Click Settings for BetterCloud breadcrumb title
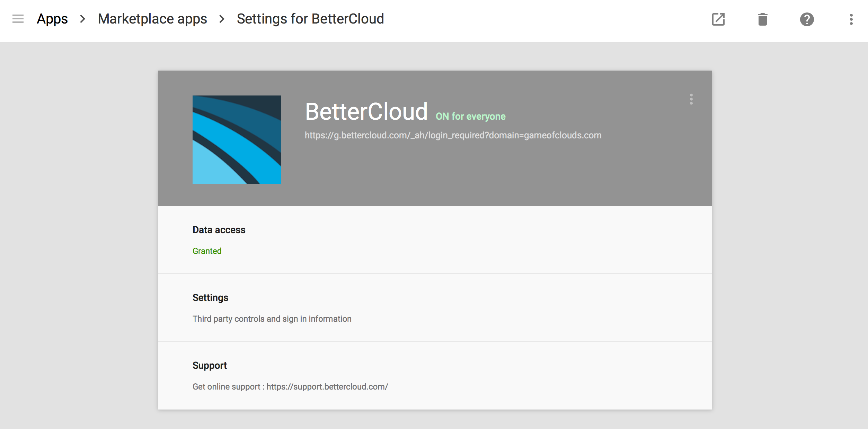The width and height of the screenshot is (868, 429). tap(310, 19)
